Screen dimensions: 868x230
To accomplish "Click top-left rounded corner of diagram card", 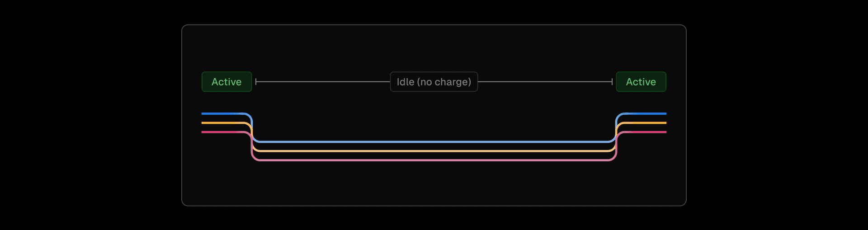I will (x=184, y=27).
